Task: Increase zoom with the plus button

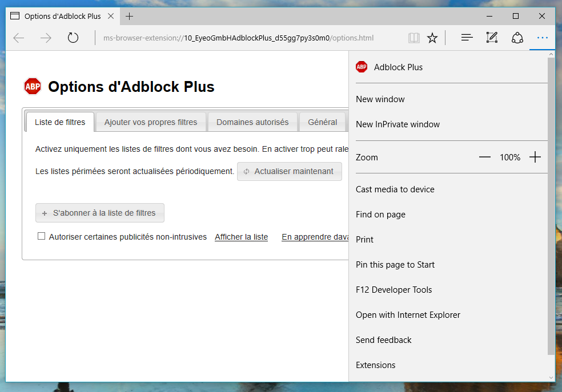Action: 535,157
